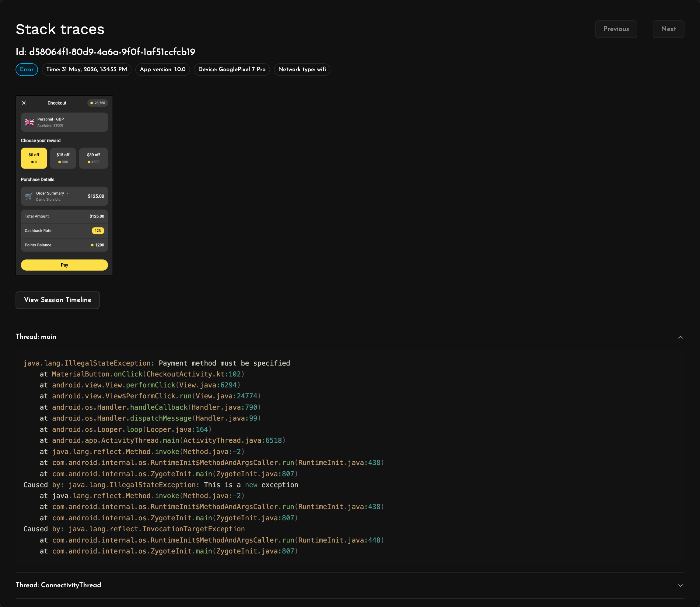Click the 28,750 coin balance badge
Viewport: 700px width, 607px height.
[98, 103]
